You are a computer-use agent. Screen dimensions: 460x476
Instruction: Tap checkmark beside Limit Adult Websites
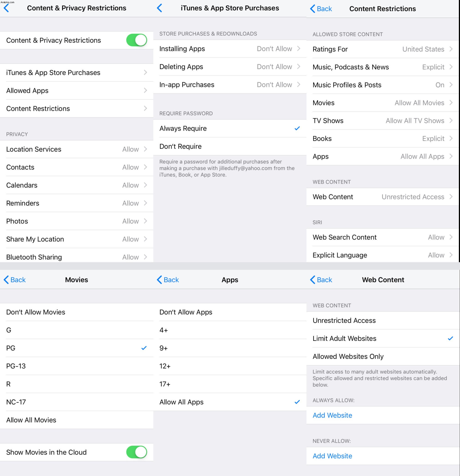(x=450, y=338)
